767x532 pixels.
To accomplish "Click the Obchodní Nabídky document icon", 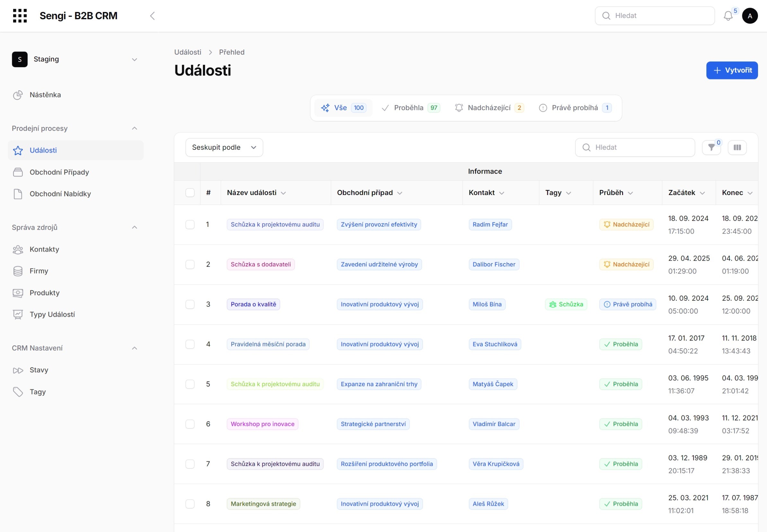I will tap(18, 194).
